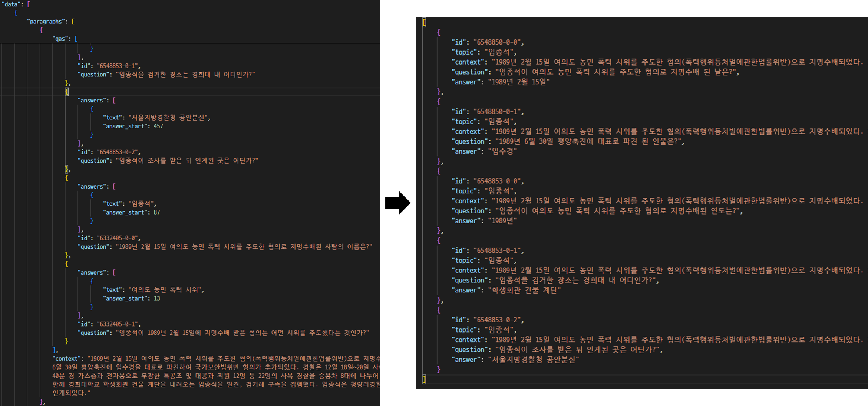The image size is (868, 406).
Task: Click the answer value "1989년 2월 15일"
Action: (x=518, y=82)
